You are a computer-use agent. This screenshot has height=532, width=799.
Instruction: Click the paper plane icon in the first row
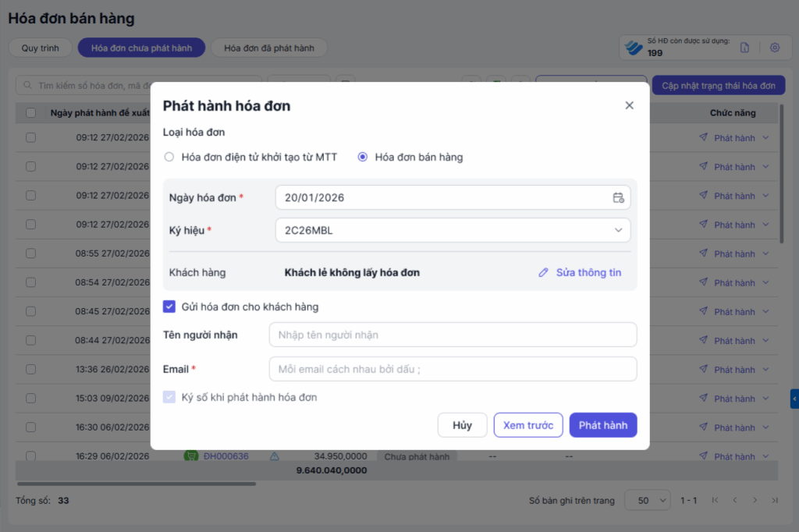pos(703,137)
